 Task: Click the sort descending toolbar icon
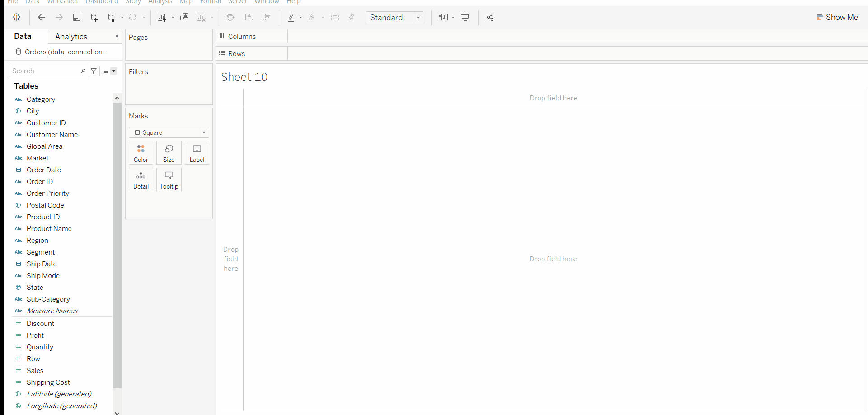tap(267, 17)
